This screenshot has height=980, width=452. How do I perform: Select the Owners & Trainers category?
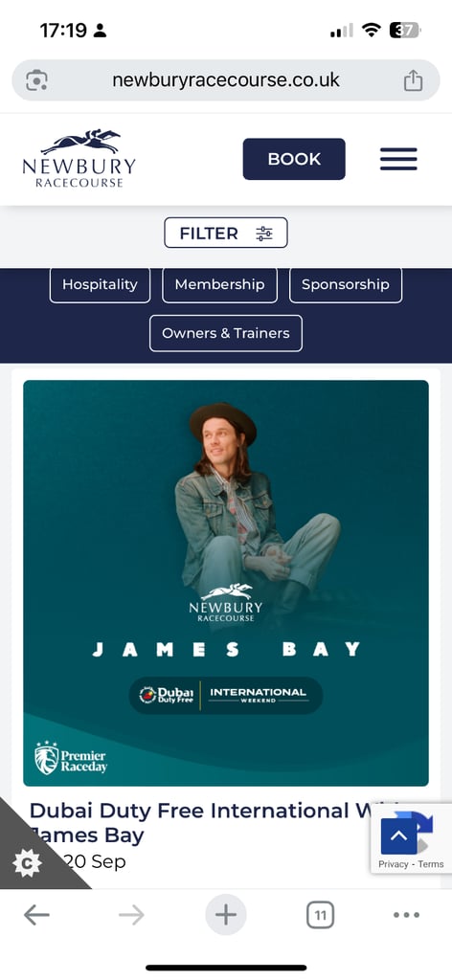coord(226,333)
